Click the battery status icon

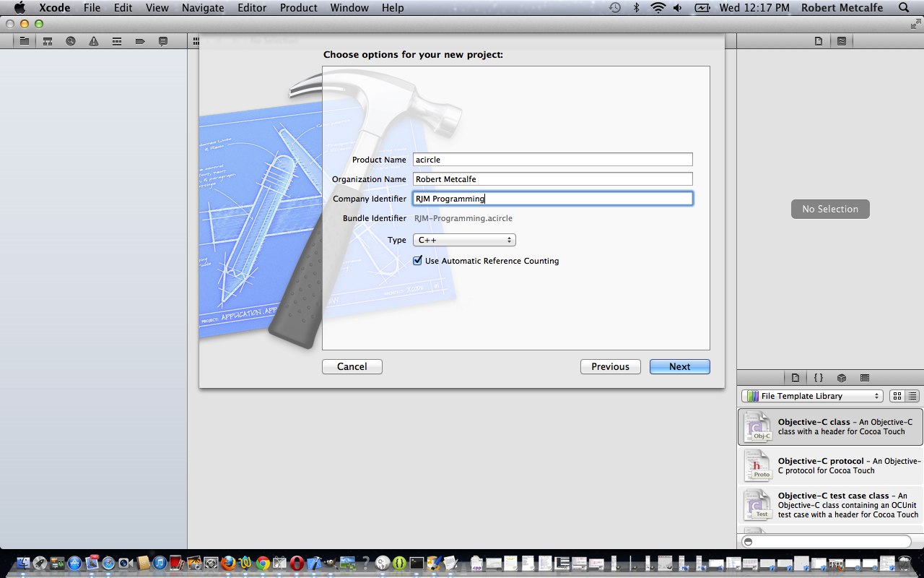(702, 8)
